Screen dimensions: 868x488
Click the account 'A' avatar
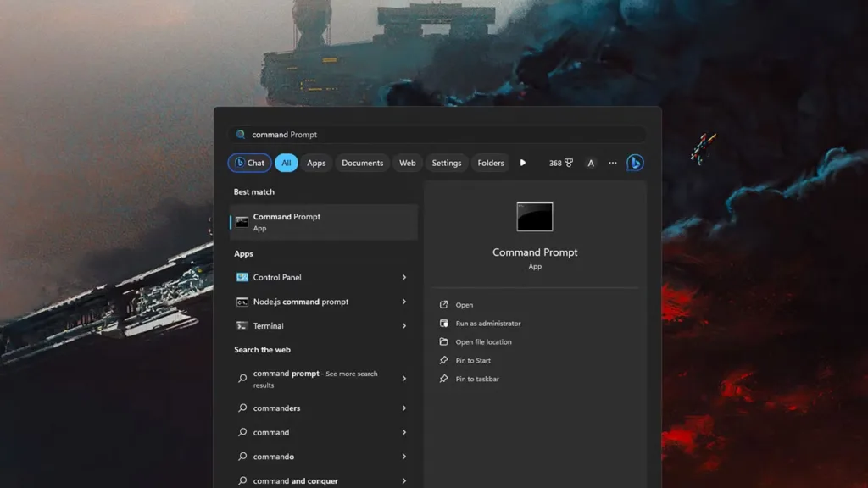[x=591, y=163]
